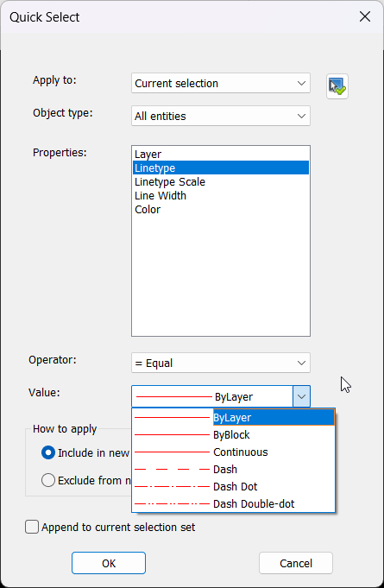Select ByBlock in the value list
Image resolution: width=384 pixels, height=588 pixels.
tap(233, 435)
